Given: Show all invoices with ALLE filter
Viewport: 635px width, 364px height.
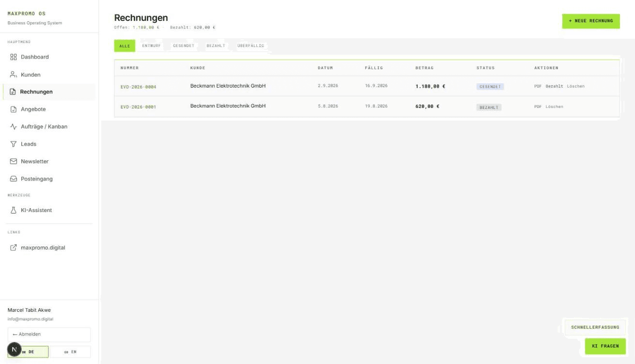Looking at the screenshot, I should coord(124,46).
